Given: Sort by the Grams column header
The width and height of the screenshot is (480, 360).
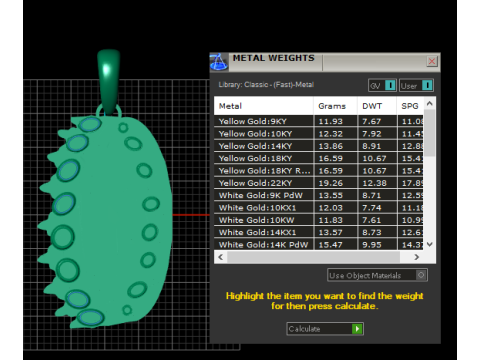Looking at the screenshot, I should point(335,106).
